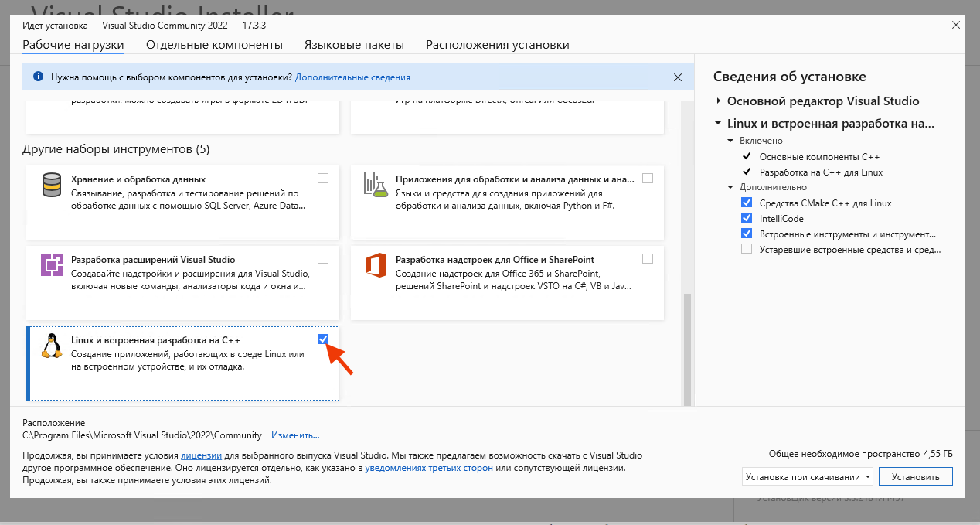Screen dimensions: 980x525
Task: Check Разработка расширений Visual Studio workload
Action: coord(323,258)
